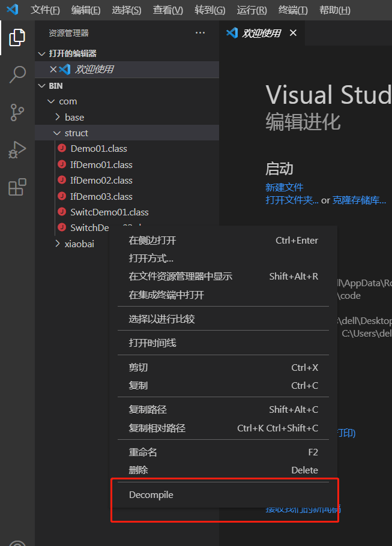Open the Search icon in the activity bar
Viewport: 392px width, 546px height.
pos(17,74)
